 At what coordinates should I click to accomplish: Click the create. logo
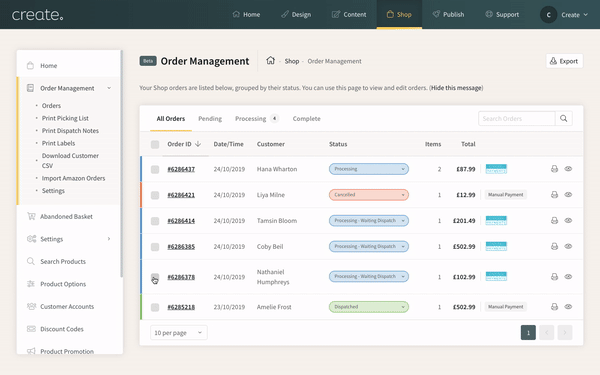pyautogui.click(x=38, y=15)
